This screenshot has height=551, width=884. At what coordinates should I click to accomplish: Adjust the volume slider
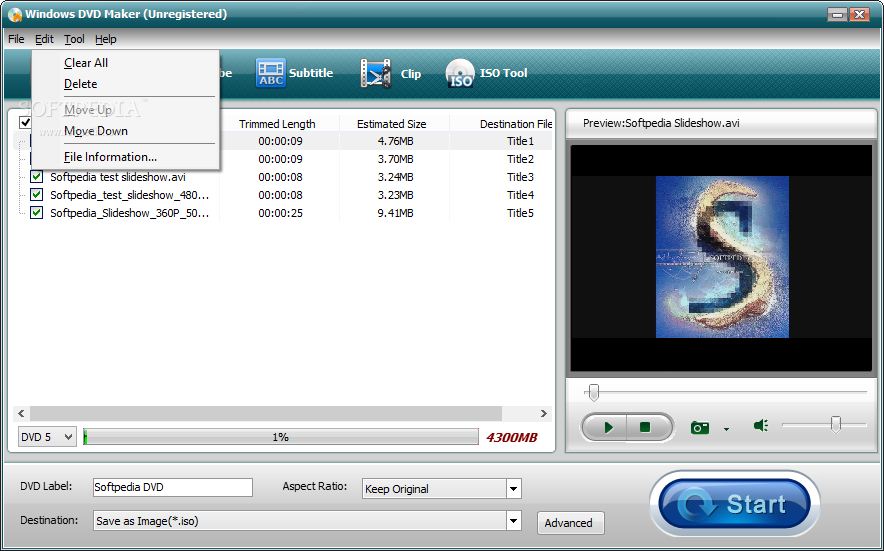pyautogui.click(x=836, y=424)
